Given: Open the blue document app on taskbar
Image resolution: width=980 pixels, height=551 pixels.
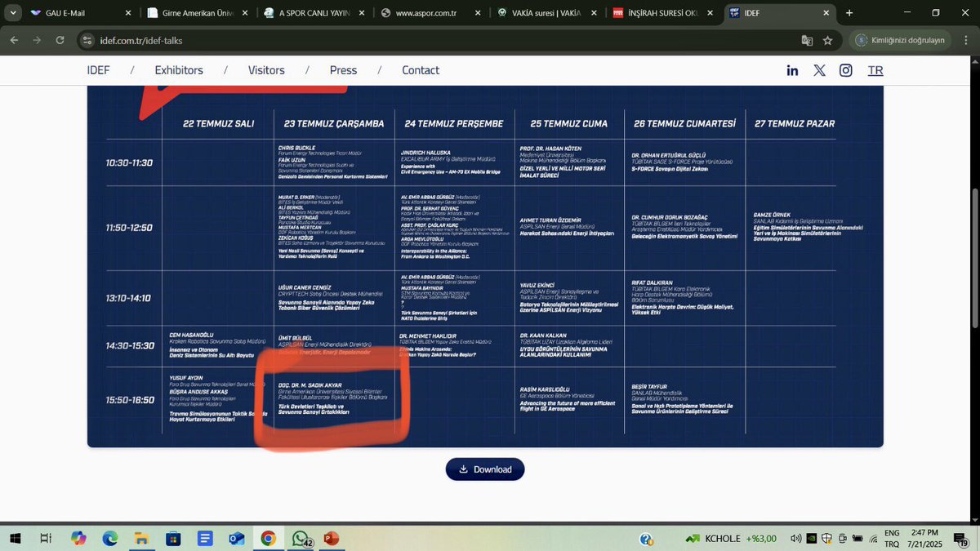Looking at the screenshot, I should click(x=205, y=539).
